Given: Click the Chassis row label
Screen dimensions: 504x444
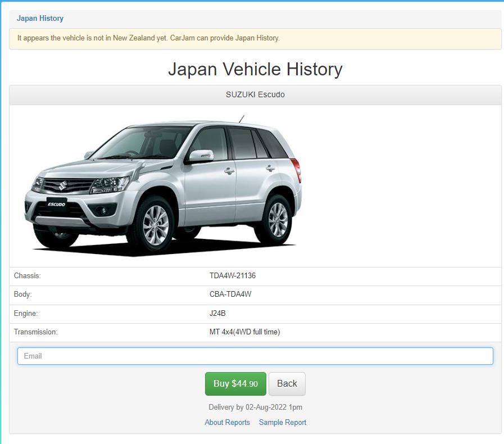Looking at the screenshot, I should click(28, 276).
